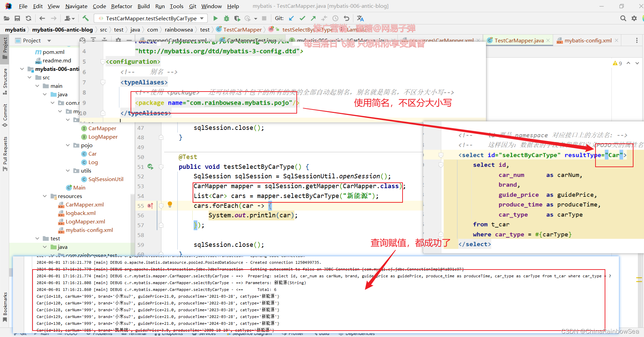
Task: Switch to the mybatis-config.xml editor tab
Action: [588, 40]
